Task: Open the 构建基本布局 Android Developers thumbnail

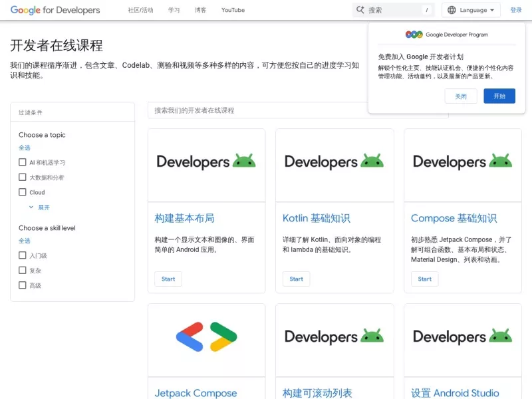Action: point(207,165)
